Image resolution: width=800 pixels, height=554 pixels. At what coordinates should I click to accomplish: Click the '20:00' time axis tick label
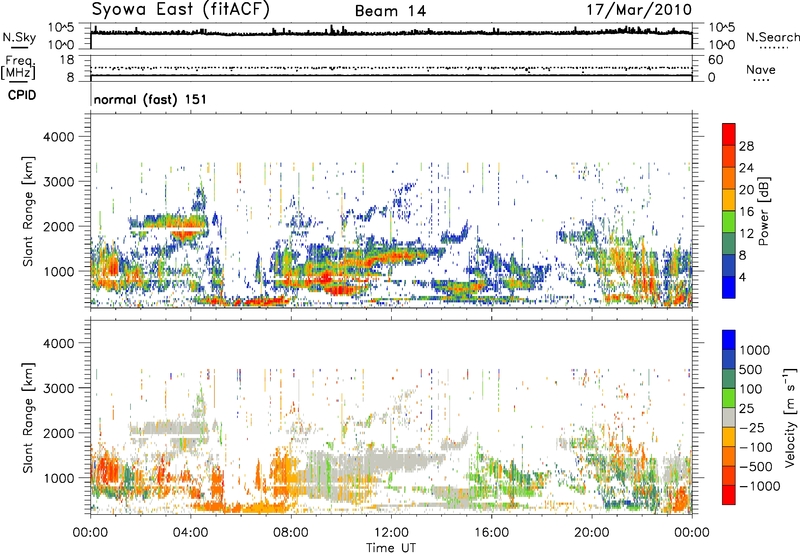tap(591, 533)
